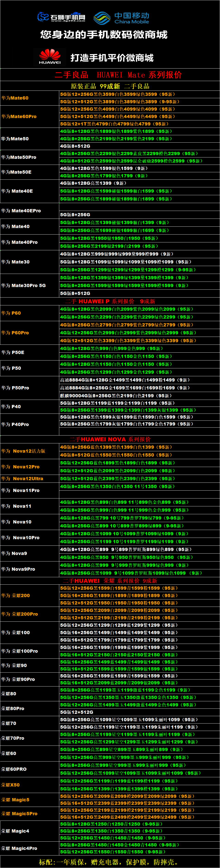Click the 二手 HUAWEI P 系列报价 heading

110,301
